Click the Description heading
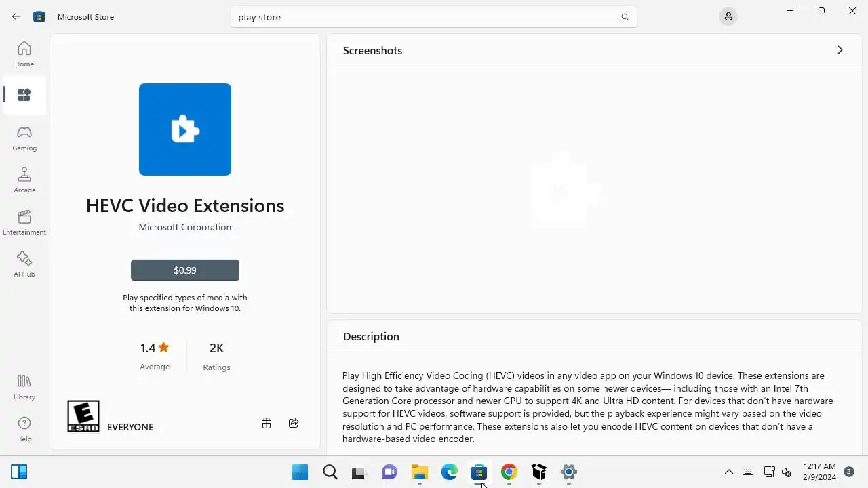Viewport: 868px width, 488px height. point(371,336)
